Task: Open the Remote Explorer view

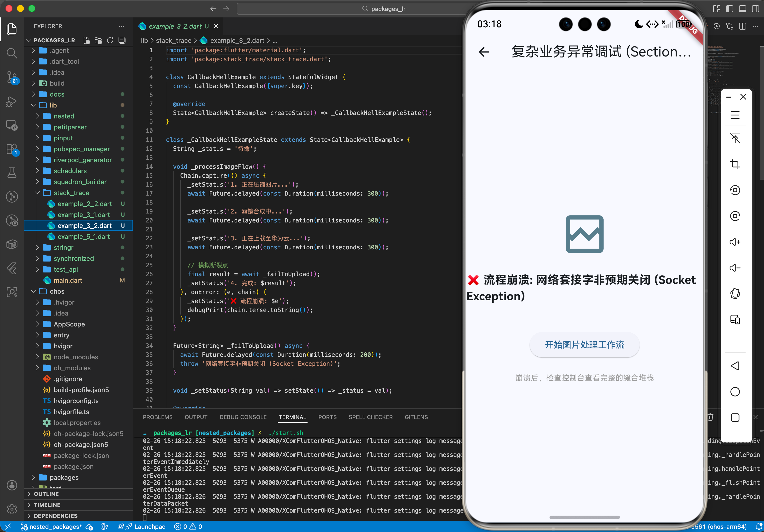Action: coord(12,125)
